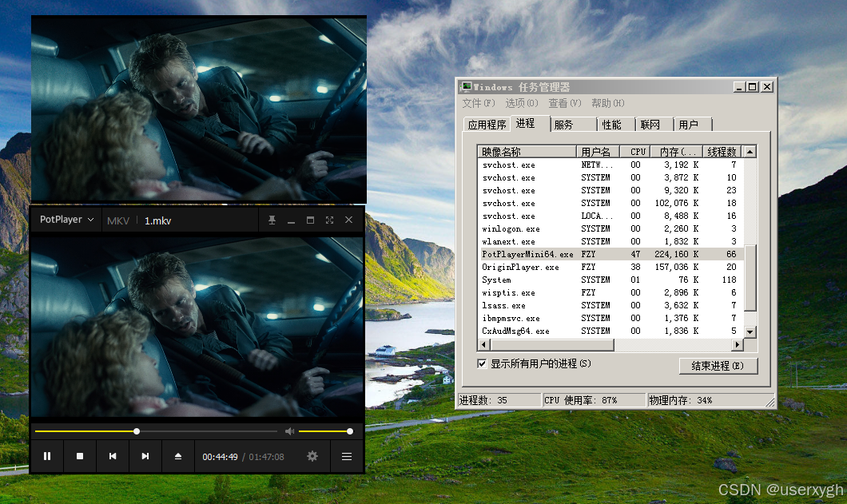Click the 1.mkv file title
This screenshot has width=847, height=504.
[157, 220]
